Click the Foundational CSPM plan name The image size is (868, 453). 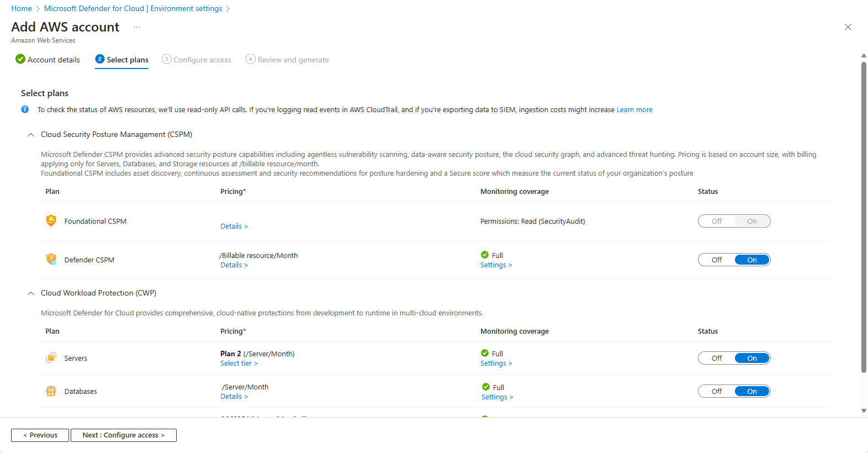point(96,222)
